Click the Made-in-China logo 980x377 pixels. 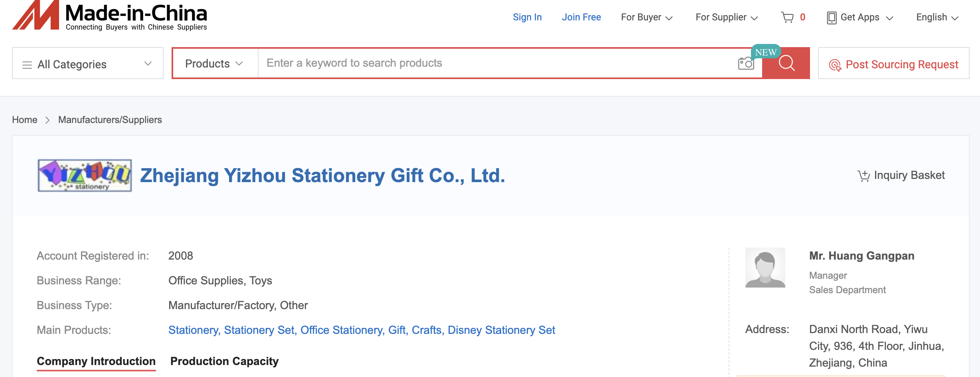point(110,16)
